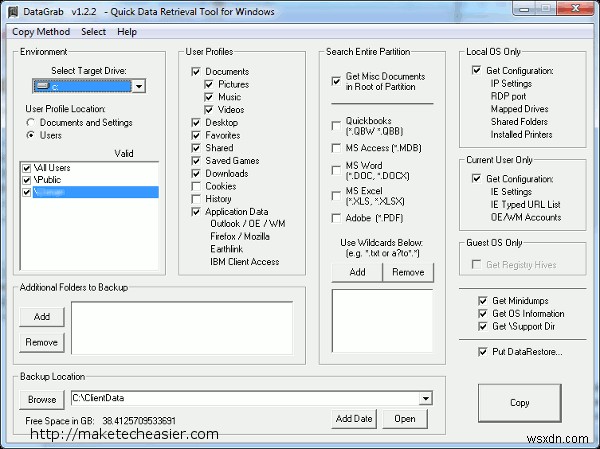The height and width of the screenshot is (449, 600).
Task: Click the Mapped Drives text
Action: tap(519, 109)
